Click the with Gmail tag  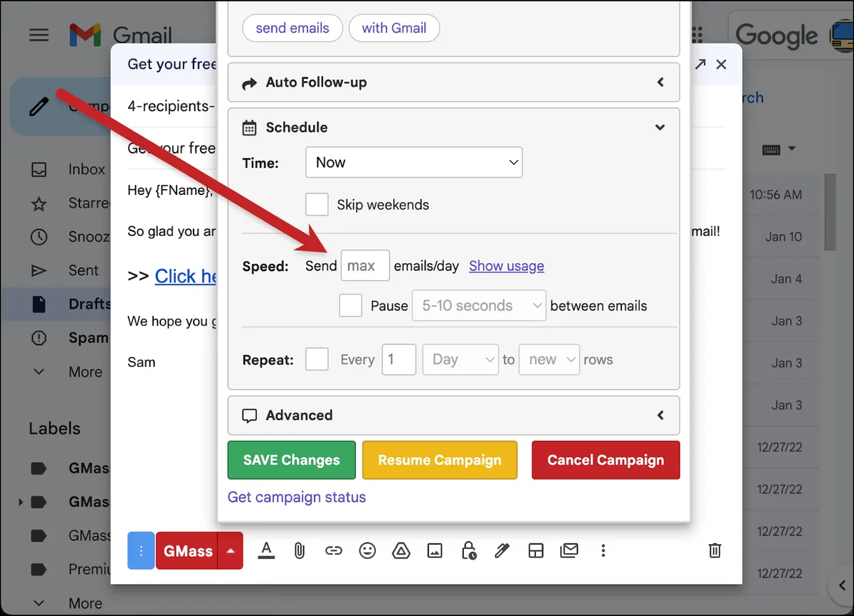(394, 28)
